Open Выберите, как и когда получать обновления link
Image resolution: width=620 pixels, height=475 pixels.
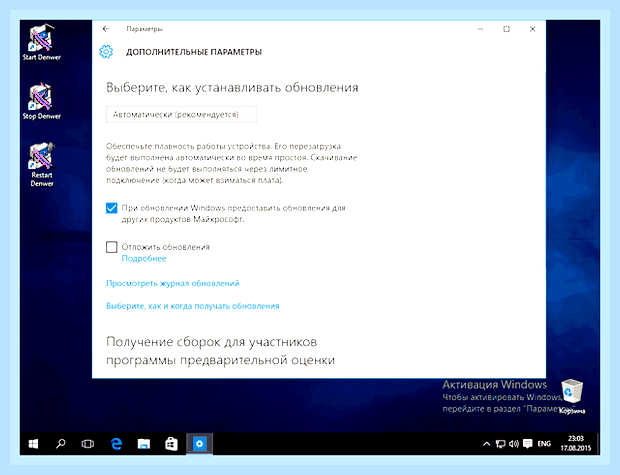[x=193, y=306]
